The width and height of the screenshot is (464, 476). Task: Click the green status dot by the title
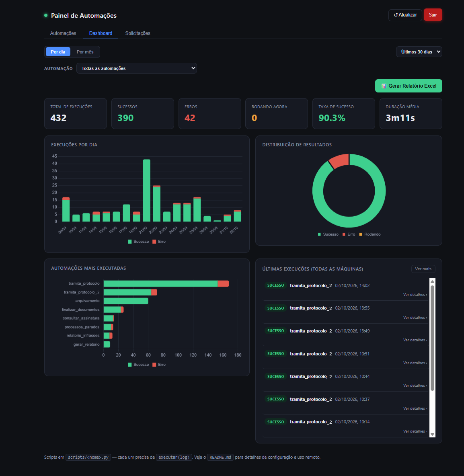(46, 15)
